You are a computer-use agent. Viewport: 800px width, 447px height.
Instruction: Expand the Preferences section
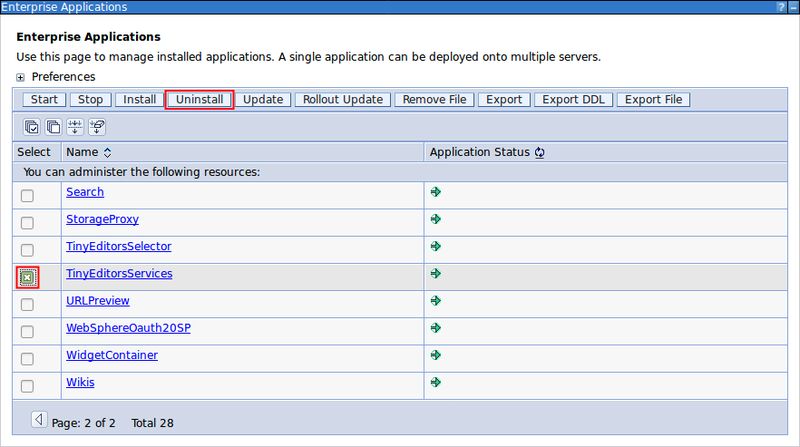tap(21, 77)
